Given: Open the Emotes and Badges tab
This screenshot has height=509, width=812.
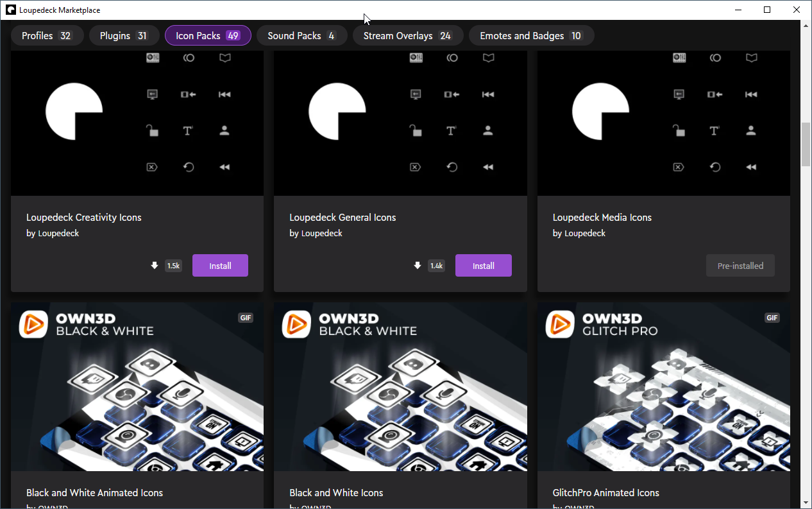Looking at the screenshot, I should click(x=531, y=36).
